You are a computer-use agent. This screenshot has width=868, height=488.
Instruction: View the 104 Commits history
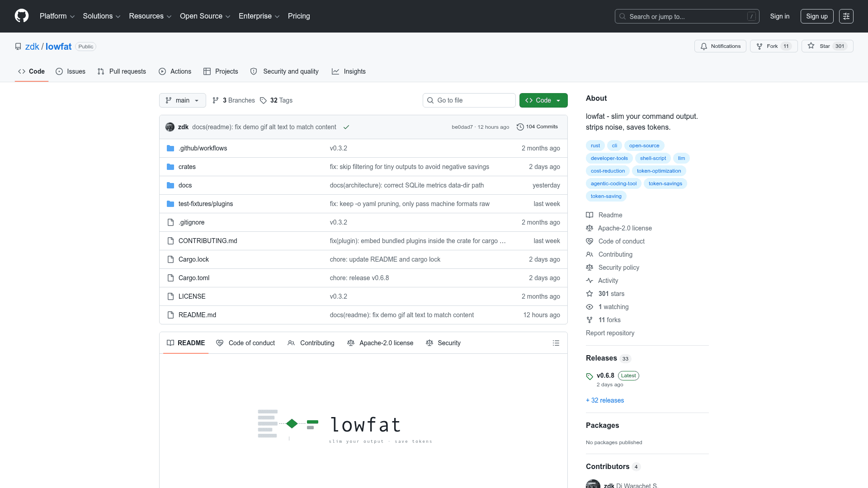(x=537, y=127)
